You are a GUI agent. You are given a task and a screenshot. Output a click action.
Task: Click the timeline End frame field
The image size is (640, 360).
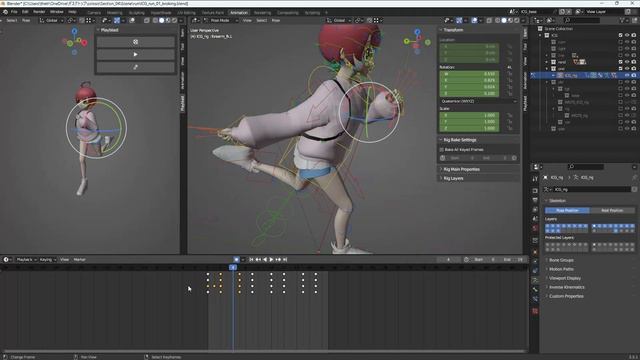(x=513, y=260)
